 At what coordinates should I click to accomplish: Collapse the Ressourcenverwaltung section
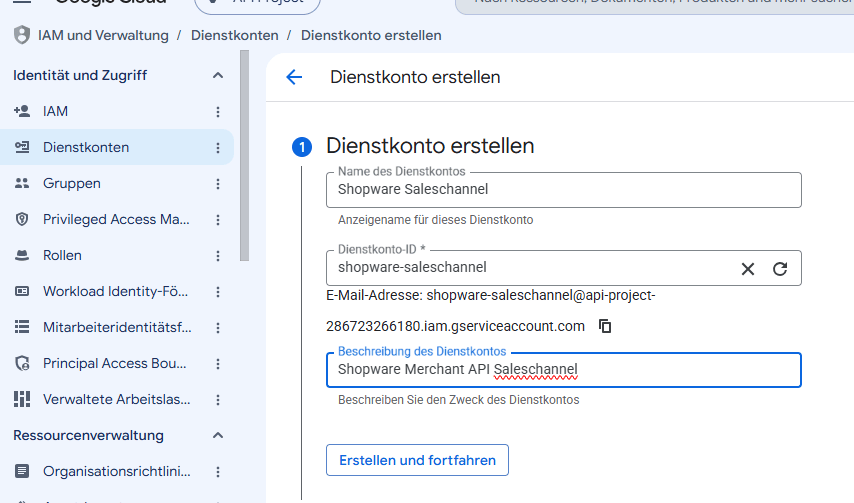(x=218, y=435)
